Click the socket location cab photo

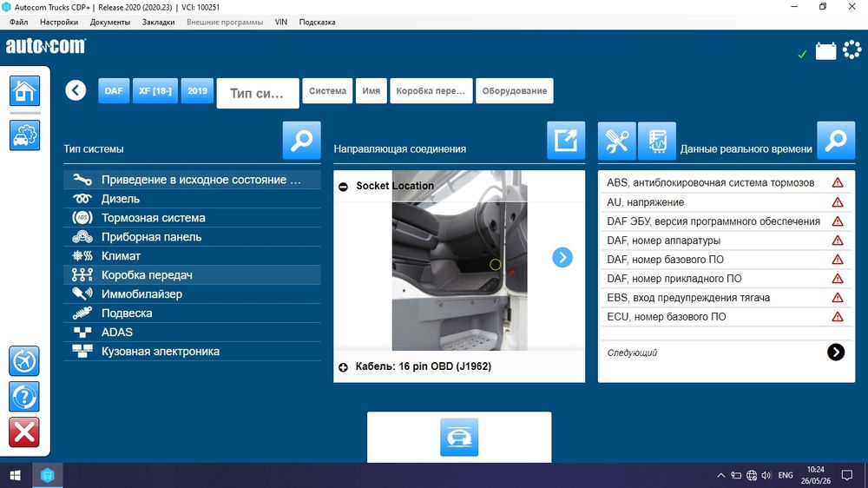pos(459,260)
